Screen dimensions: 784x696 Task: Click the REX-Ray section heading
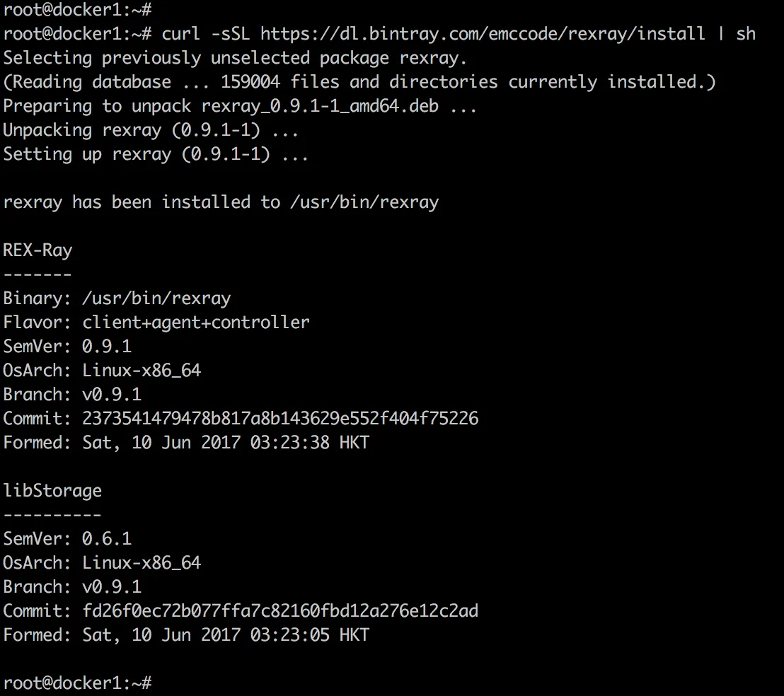click(x=38, y=250)
